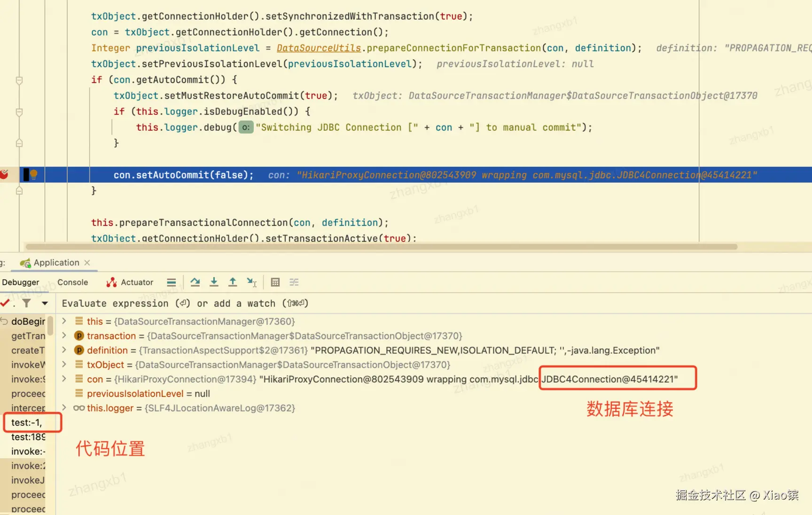Screen dimensions: 812x515
Task: Click the 'o:' parameter hint in logger.debug
Action: click(246, 127)
